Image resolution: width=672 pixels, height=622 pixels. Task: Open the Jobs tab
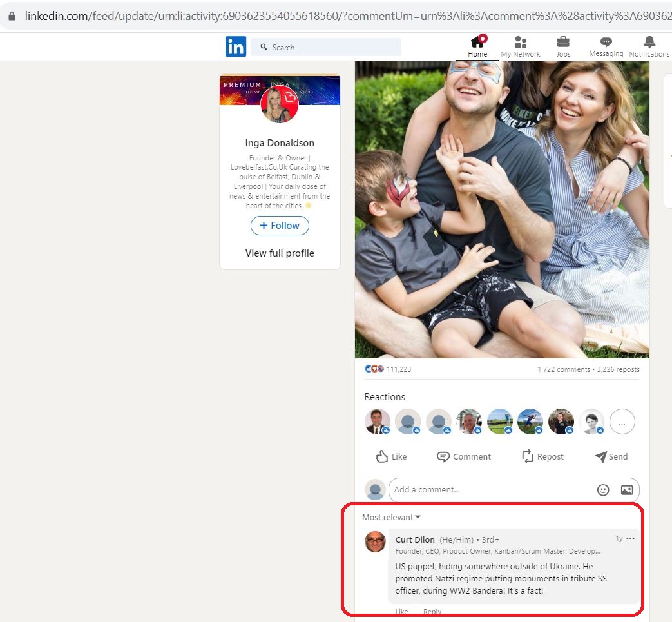[x=563, y=46]
